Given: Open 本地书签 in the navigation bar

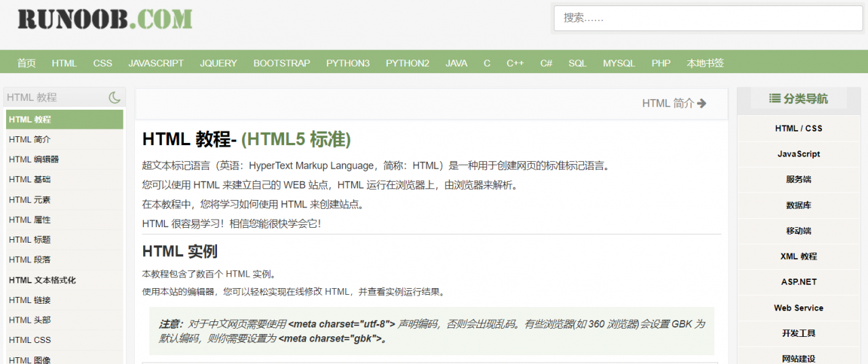Looking at the screenshot, I should 705,63.
